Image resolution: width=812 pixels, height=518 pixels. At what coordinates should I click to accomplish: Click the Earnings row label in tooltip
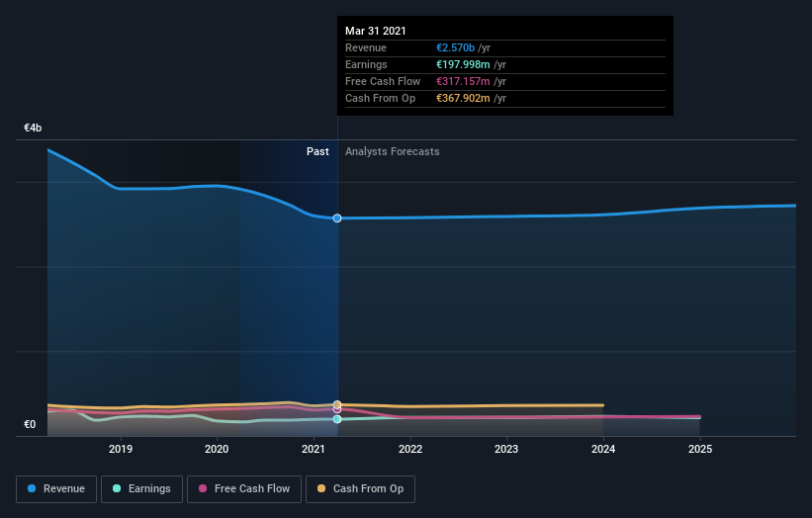[x=366, y=64]
